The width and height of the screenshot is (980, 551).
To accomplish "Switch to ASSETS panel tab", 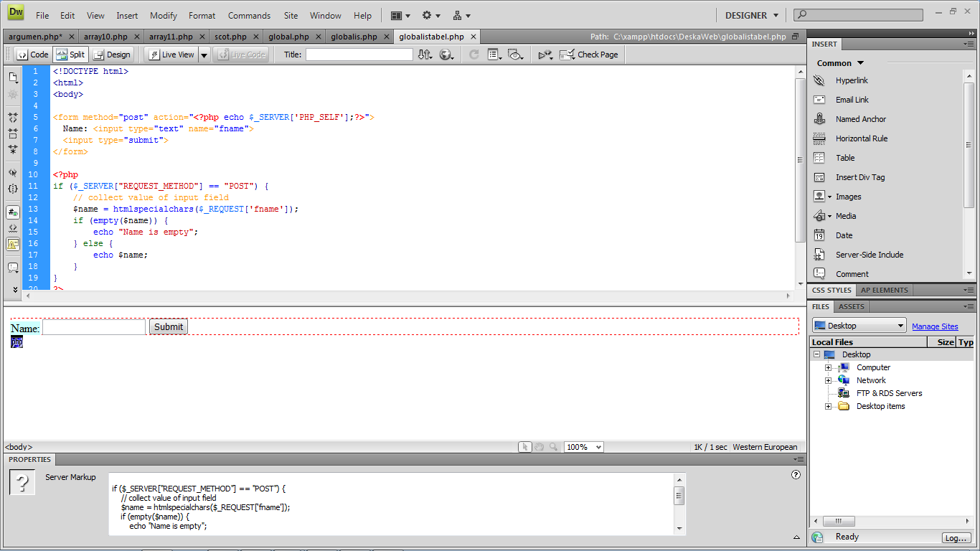I will (x=852, y=306).
